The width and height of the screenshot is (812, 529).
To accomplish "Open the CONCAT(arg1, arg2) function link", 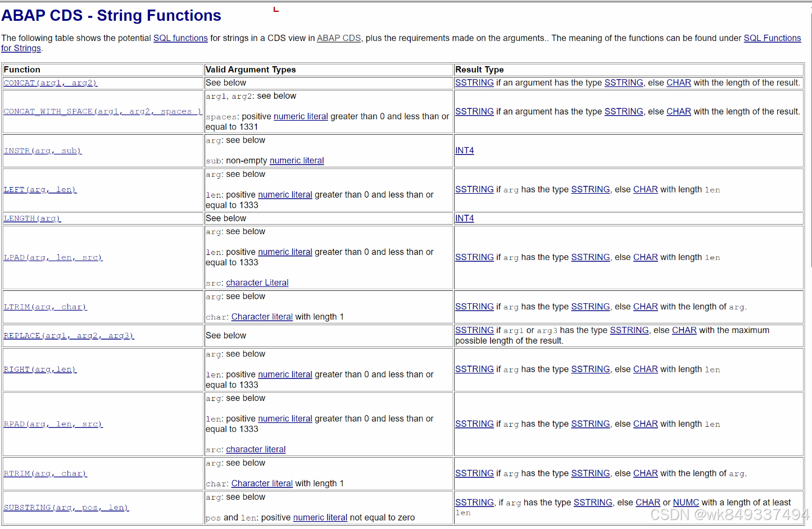I will 51,83.
